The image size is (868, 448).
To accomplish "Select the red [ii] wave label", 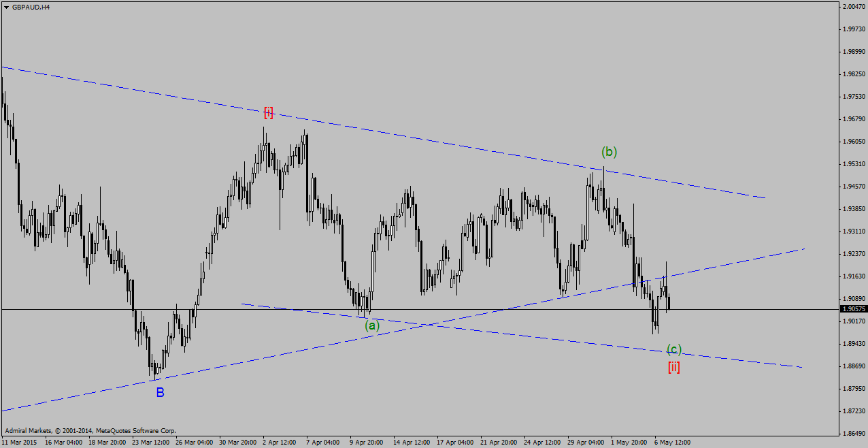I will click(x=673, y=368).
